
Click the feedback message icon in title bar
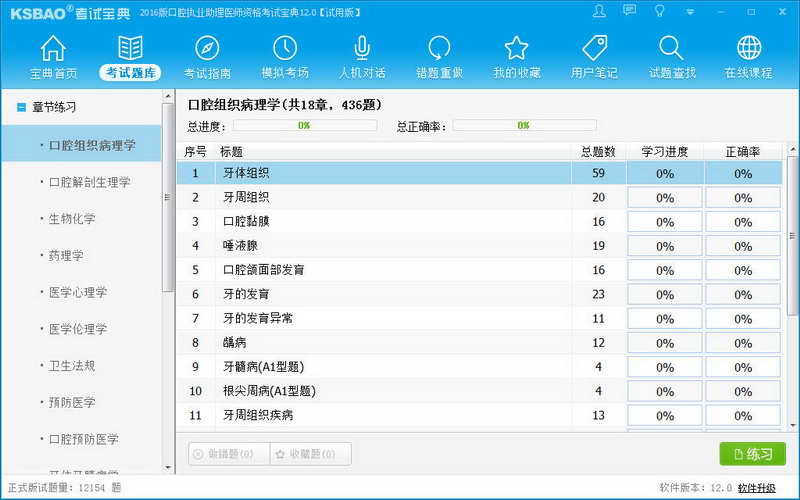629,11
